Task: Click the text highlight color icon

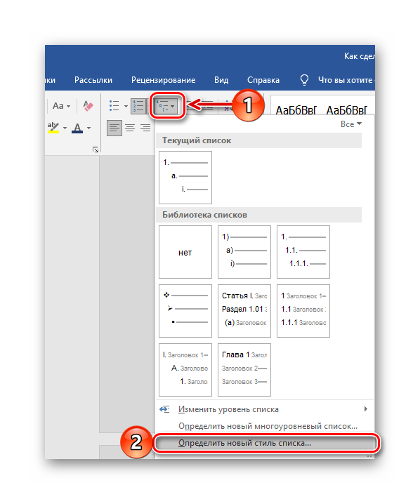Action: tap(53, 128)
